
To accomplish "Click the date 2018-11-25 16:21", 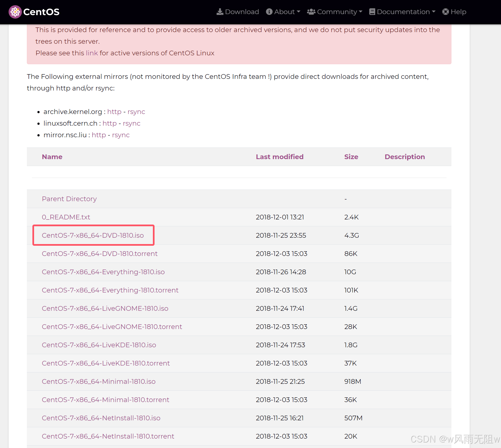I will (x=280, y=418).
